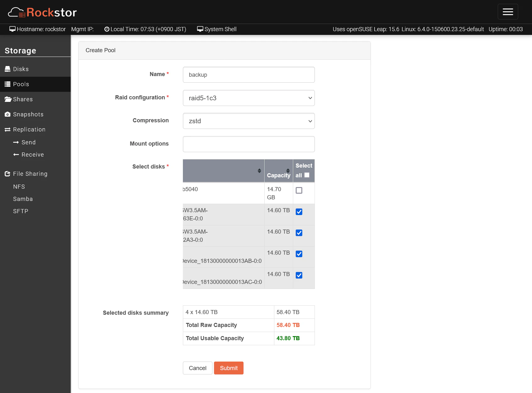Image resolution: width=532 pixels, height=393 pixels.
Task: Open Replication in the sidebar
Action: [x=35, y=130]
